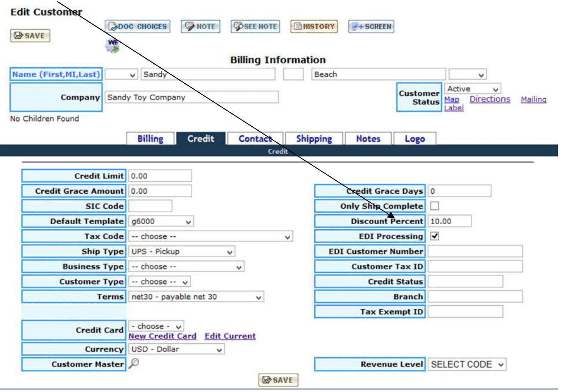Click the WF workflow gear icon
Image resolution: width=566 pixels, height=392 pixels.
112,46
